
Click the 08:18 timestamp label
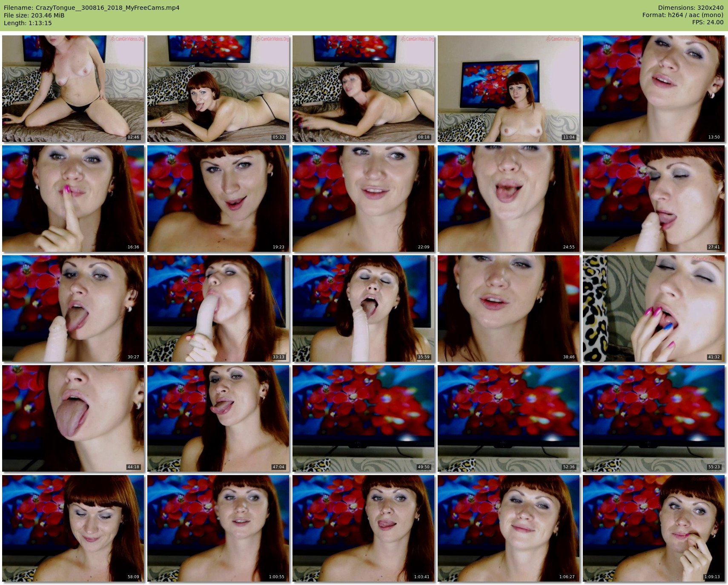coord(424,137)
